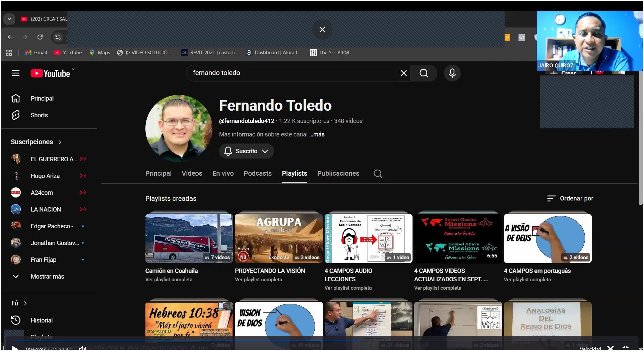View full playlist under Camión en Coahuila
Screen dimensions: 644x351
(x=169, y=280)
